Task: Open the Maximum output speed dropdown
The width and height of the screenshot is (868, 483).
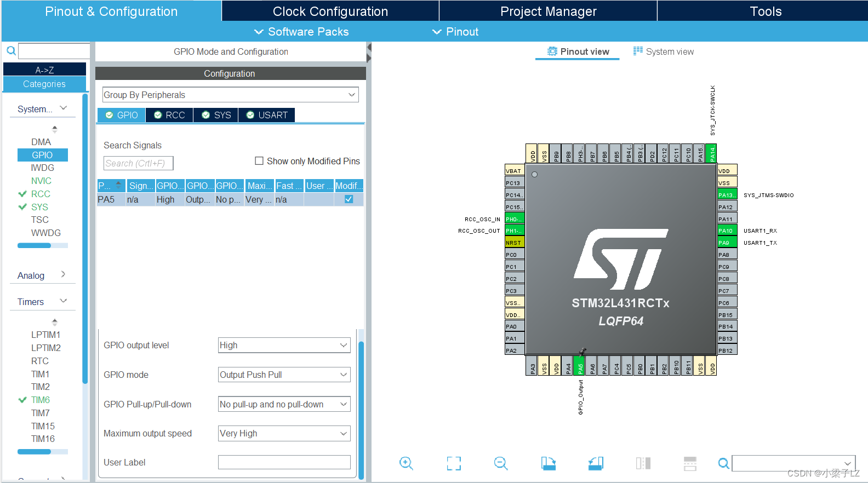Action: point(284,433)
